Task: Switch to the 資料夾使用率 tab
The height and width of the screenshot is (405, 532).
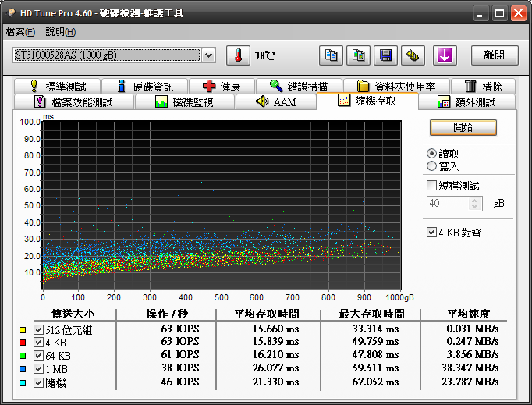Action: [396, 86]
